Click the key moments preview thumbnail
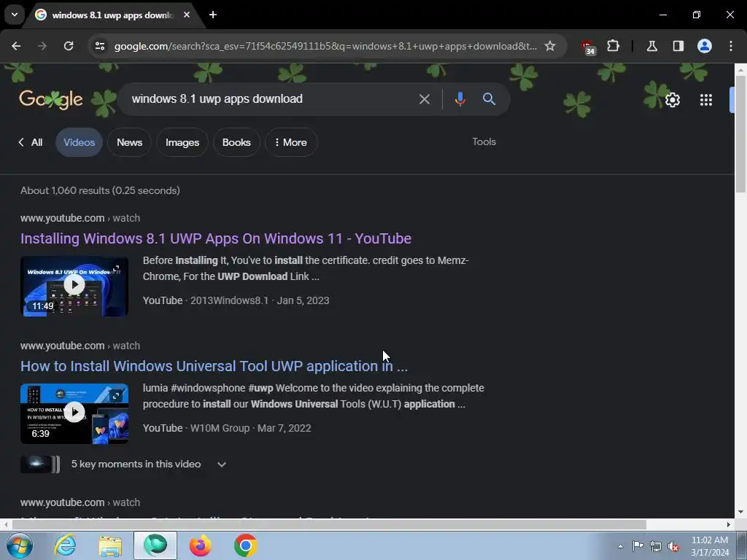The image size is (747, 560). click(x=40, y=464)
